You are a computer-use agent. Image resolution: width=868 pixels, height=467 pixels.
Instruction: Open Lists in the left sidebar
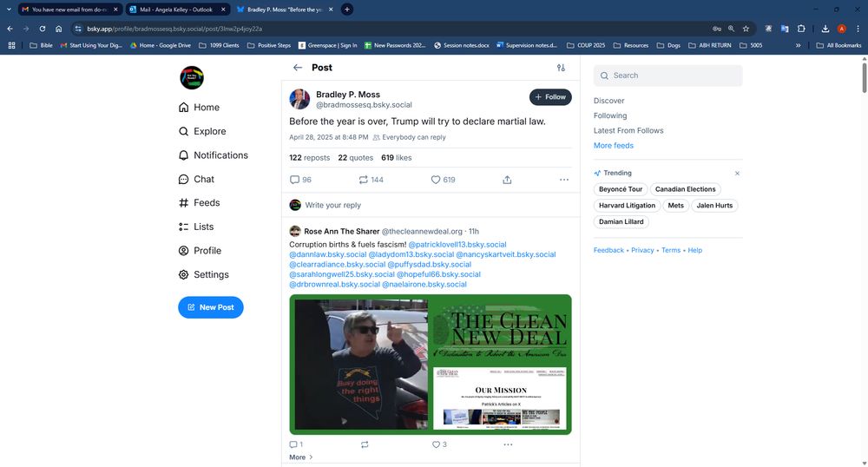point(196,227)
